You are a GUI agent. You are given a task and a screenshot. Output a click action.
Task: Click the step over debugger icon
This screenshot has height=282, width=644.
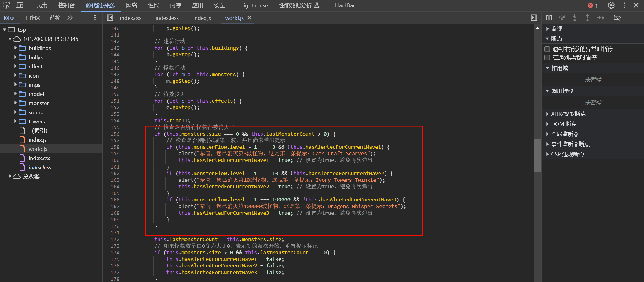[562, 18]
